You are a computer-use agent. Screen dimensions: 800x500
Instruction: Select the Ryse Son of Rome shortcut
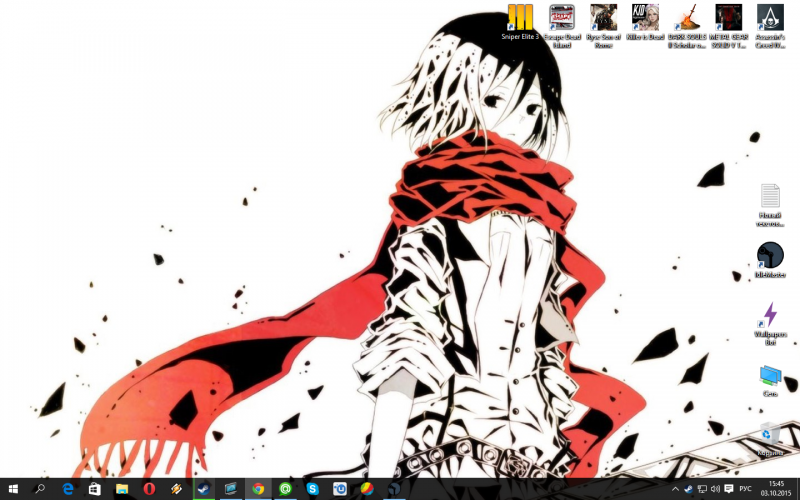pos(603,26)
